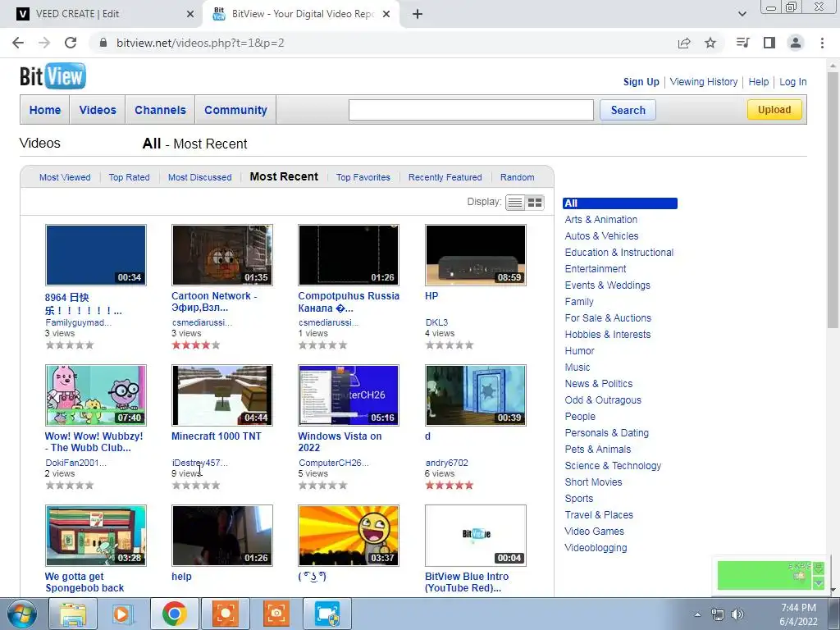840x630 pixels.
Task: Open the Viewing History link
Action: pos(703,82)
